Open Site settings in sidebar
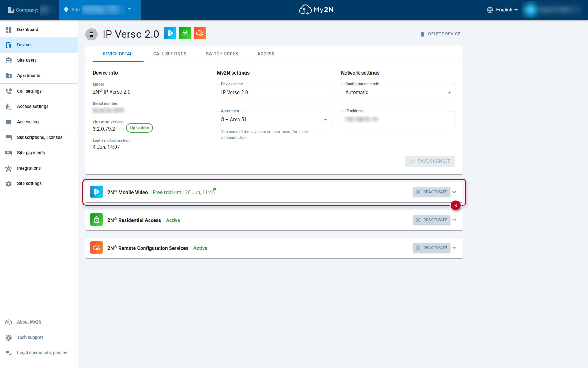Viewport: 588px width, 368px height. tap(39, 183)
